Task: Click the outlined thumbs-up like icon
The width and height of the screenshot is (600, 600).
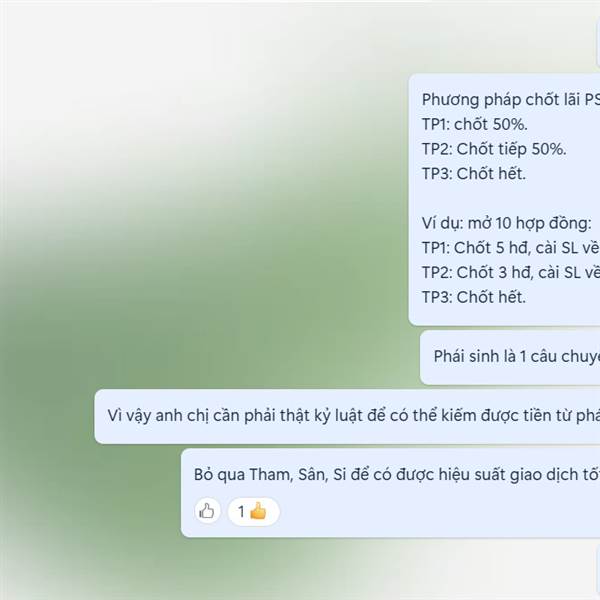Action: (x=207, y=511)
